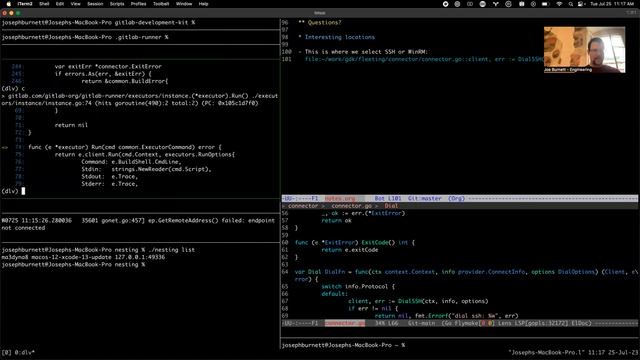This screenshot has height=360, width=640.
Task: Click the 'Stdout: e.Trace,' line
Action: [109, 177]
